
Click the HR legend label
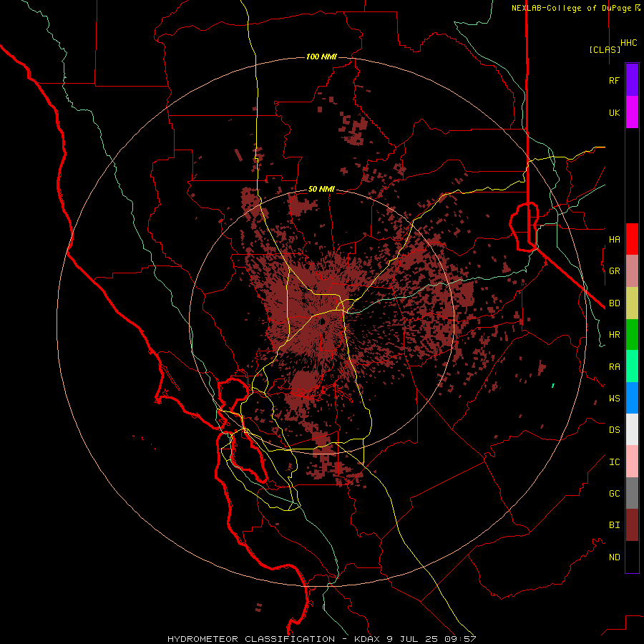click(x=614, y=335)
